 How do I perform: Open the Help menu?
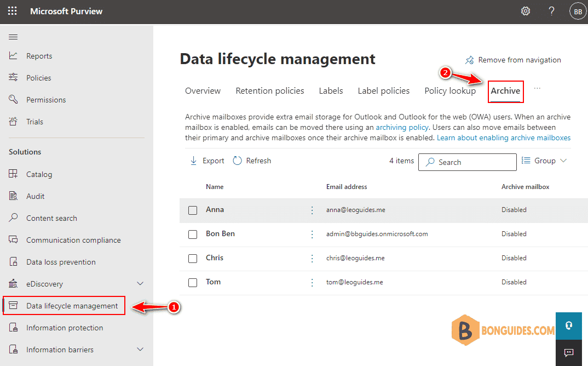pos(551,10)
